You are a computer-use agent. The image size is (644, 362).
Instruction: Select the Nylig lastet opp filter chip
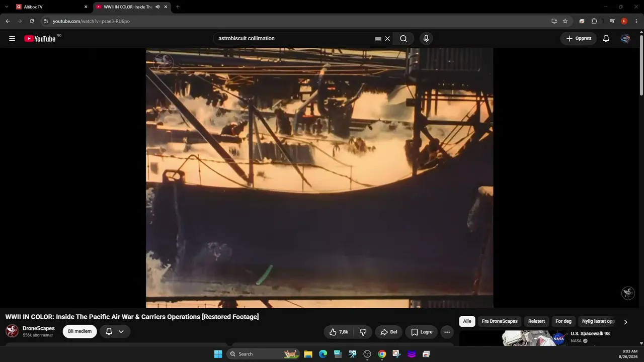coord(598,321)
